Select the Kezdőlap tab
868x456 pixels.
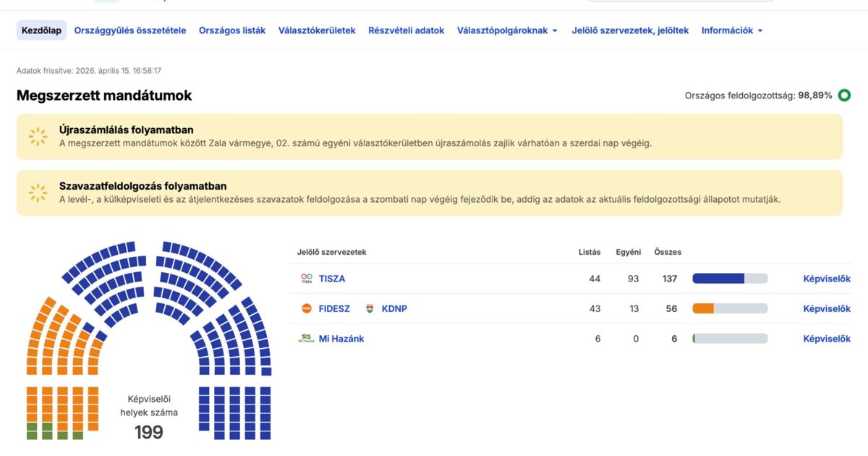42,30
